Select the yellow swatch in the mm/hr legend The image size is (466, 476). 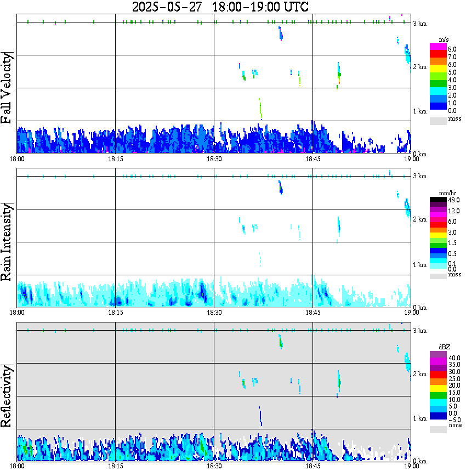pos(438,235)
